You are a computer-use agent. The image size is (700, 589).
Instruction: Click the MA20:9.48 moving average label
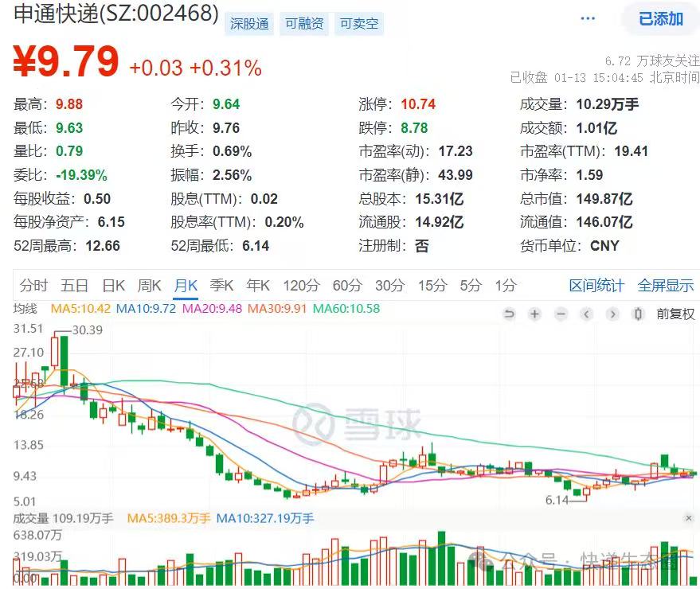tap(212, 308)
